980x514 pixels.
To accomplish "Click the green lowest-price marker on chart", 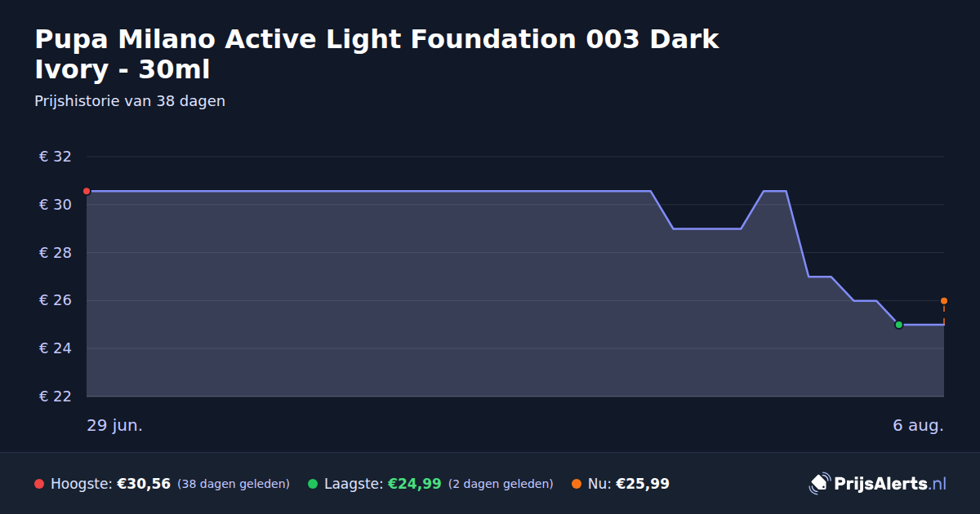I will (x=898, y=325).
